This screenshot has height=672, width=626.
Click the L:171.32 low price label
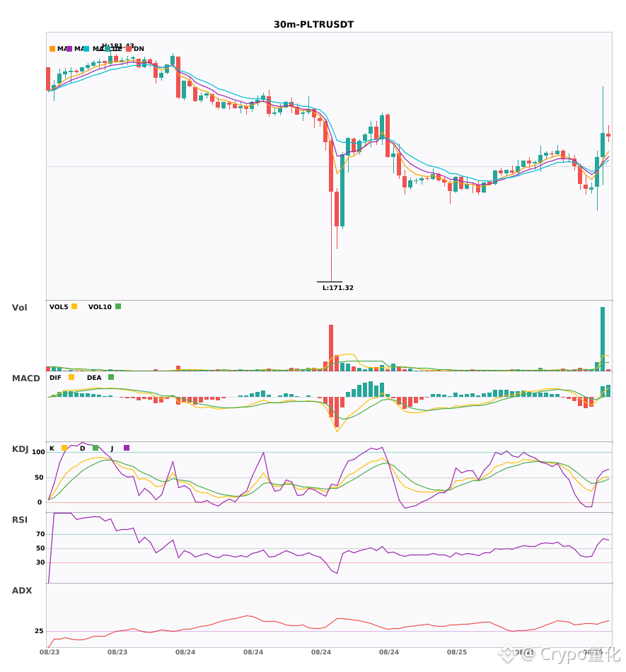point(337,288)
